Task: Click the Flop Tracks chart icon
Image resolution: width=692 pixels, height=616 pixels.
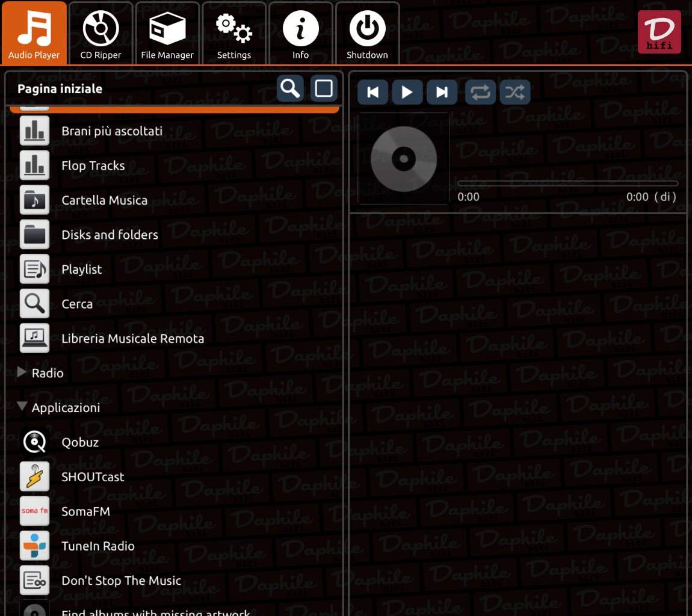Action: (34, 165)
